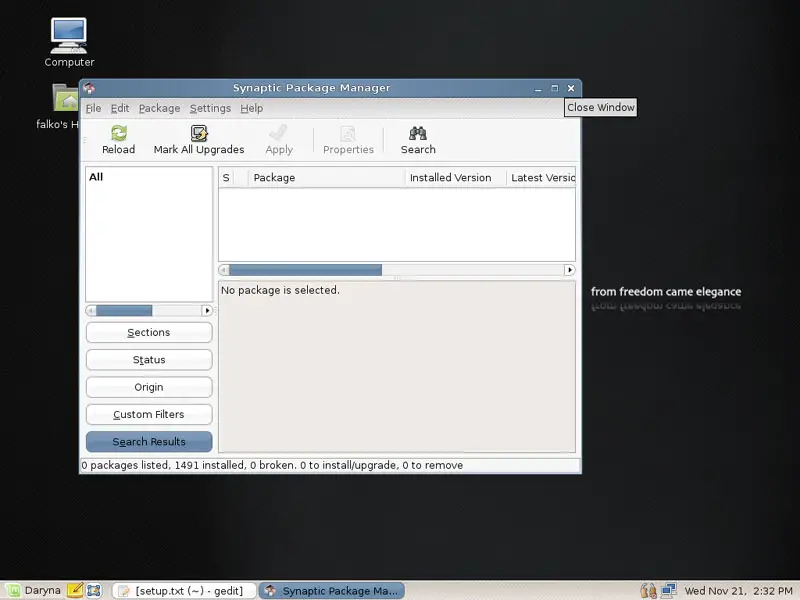Image resolution: width=800 pixels, height=600 pixels.
Task: Open the Settings menu
Action: (210, 108)
